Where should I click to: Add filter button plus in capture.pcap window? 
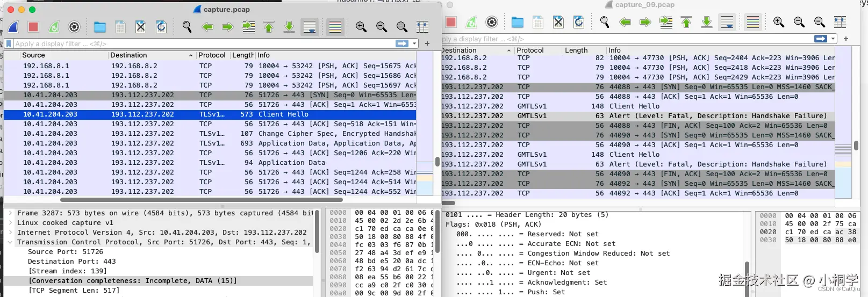pyautogui.click(x=427, y=44)
